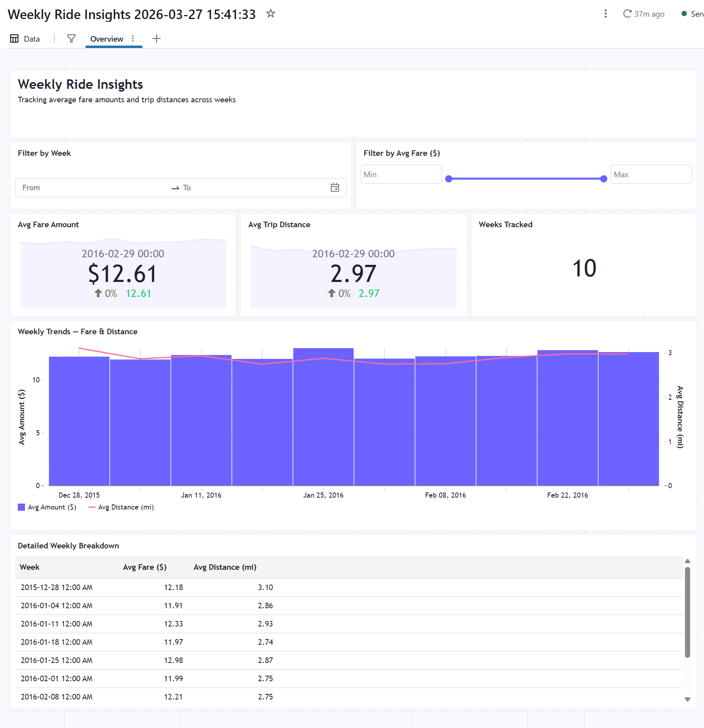Sort table by Week column header

coord(30,567)
